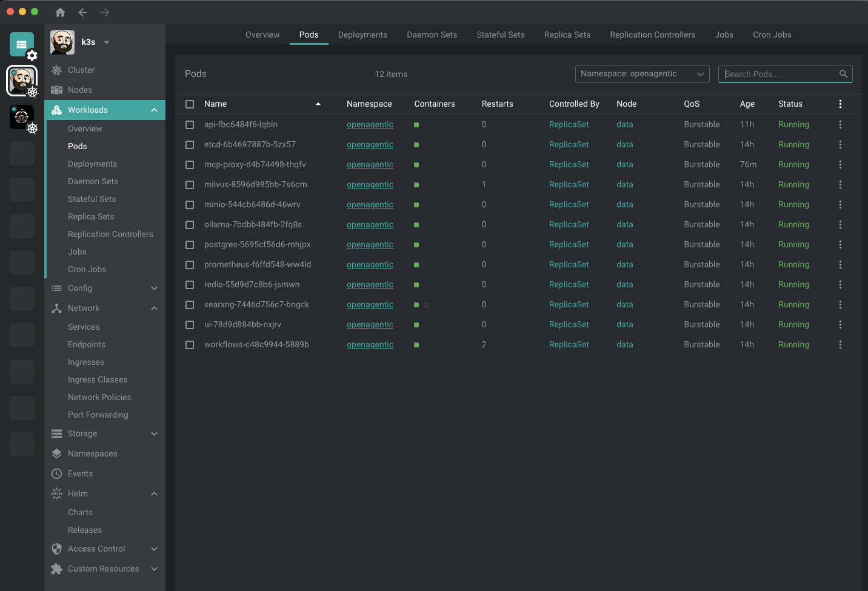868x591 pixels.
Task: Open ReplicaSet link for minio pod
Action: pos(569,204)
